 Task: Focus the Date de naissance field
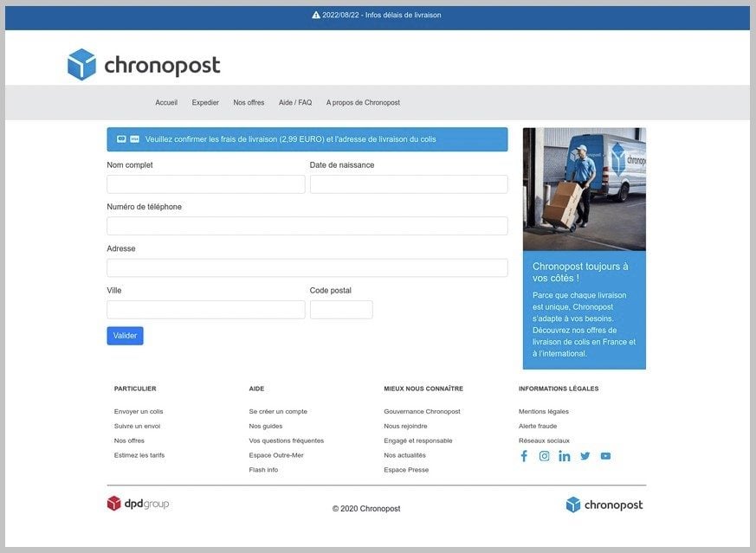click(x=409, y=184)
